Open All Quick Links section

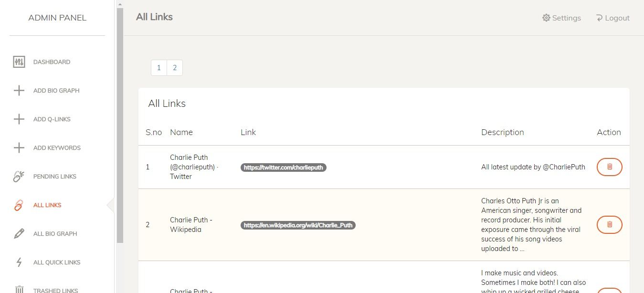[x=57, y=262]
